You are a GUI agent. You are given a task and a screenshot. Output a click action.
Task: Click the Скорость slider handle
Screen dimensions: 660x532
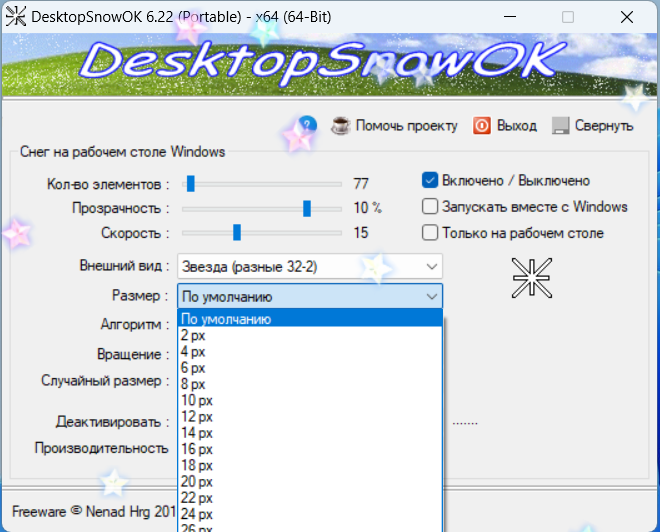pos(237,232)
